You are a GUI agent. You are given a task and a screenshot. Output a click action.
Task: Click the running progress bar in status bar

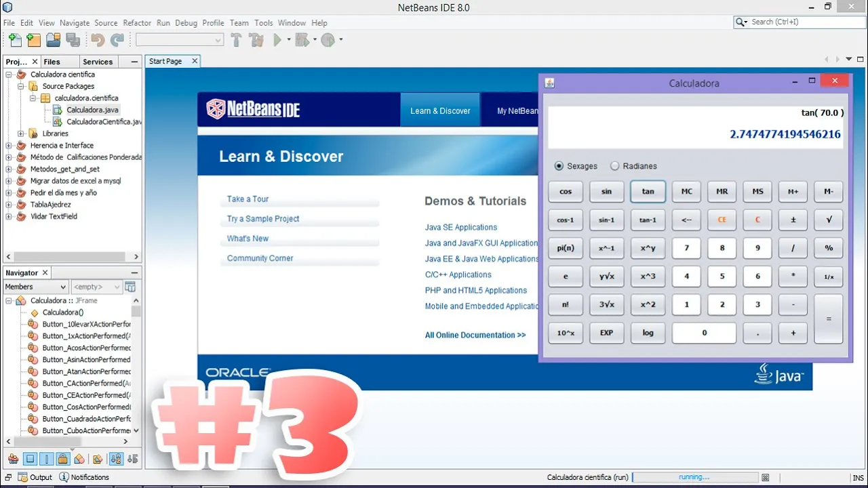(694, 477)
